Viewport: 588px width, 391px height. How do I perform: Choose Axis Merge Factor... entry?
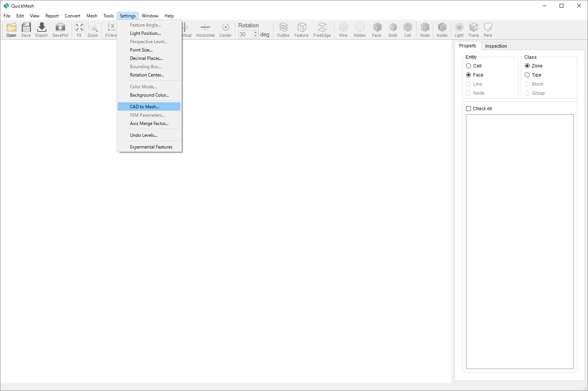tap(149, 124)
